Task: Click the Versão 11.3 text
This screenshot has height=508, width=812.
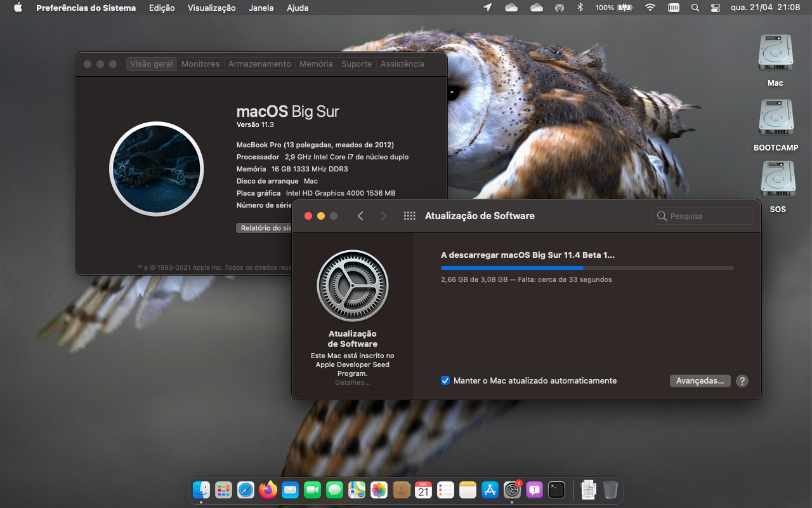Action: coord(255,125)
